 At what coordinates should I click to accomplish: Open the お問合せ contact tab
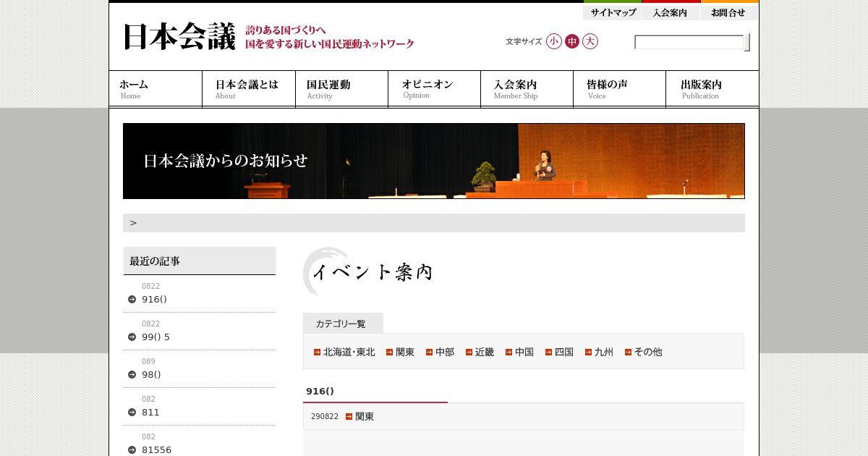click(x=729, y=12)
